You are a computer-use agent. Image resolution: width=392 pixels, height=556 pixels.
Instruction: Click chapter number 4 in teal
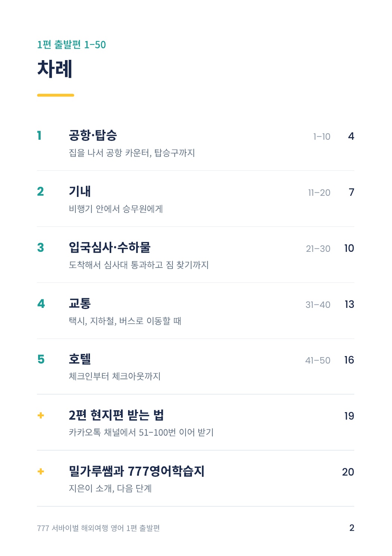41,304
